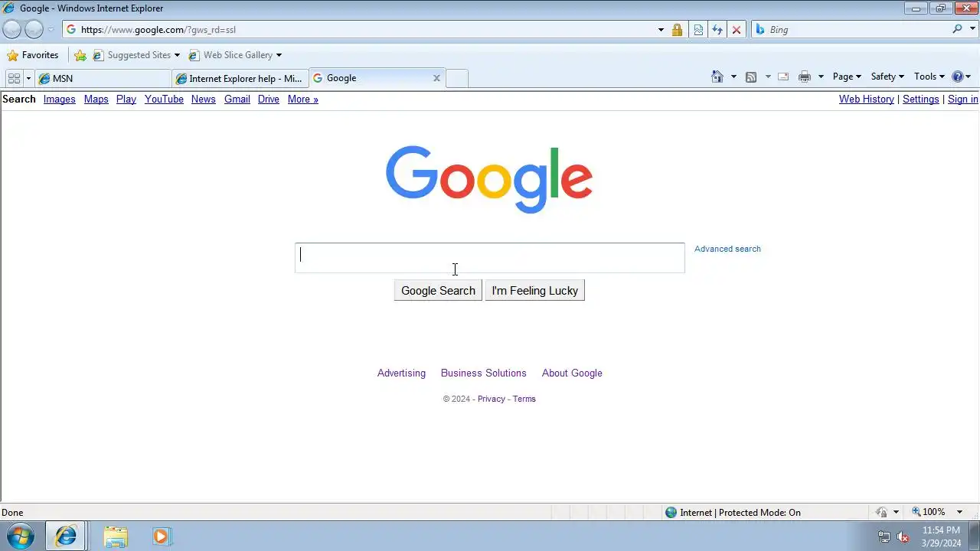Screen dimensions: 980x551
Task: Stop loading with the red X icon
Action: click(737, 30)
